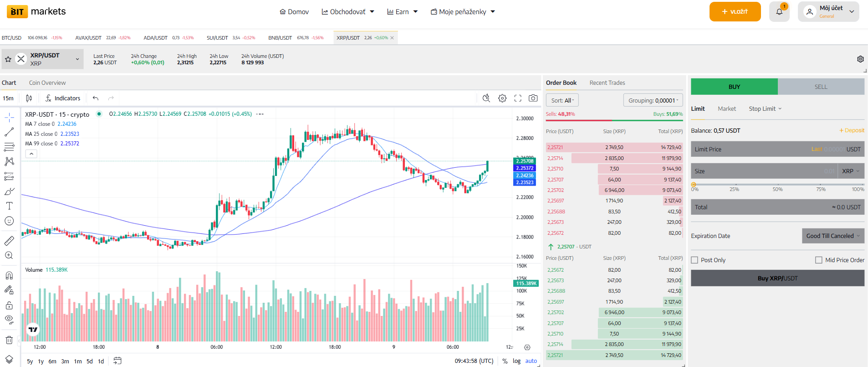Select the trend line drawing tool
Image resolution: width=868 pixels, height=367 pixels.
coord(9,132)
